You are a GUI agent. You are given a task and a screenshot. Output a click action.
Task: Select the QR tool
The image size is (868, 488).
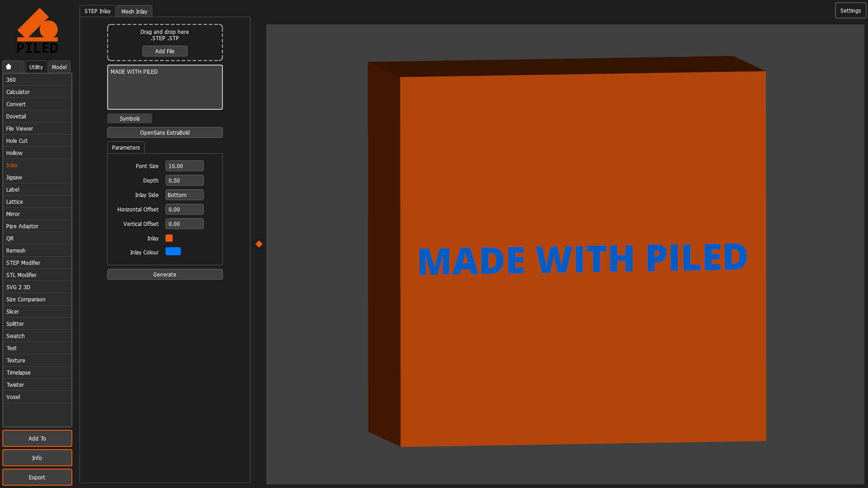[37, 238]
